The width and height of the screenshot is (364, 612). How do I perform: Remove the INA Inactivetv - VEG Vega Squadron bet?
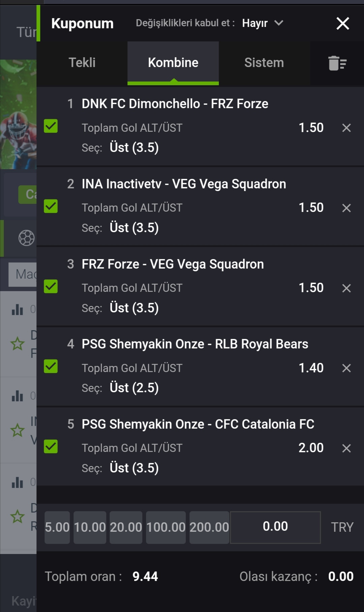coord(346,208)
